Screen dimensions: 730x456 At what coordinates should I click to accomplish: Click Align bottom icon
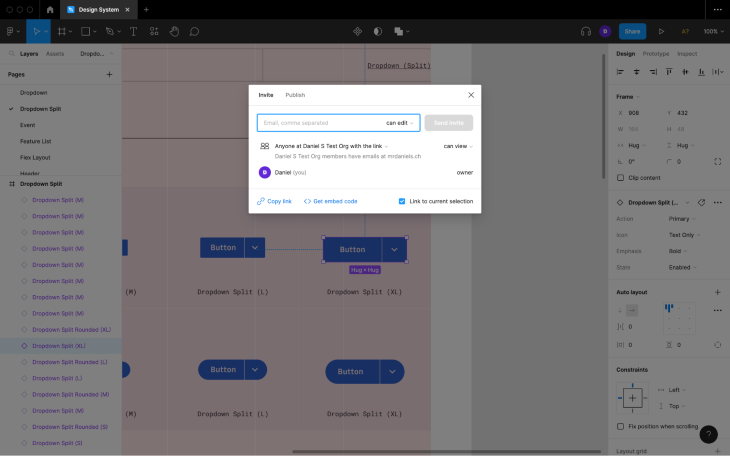[701, 72]
